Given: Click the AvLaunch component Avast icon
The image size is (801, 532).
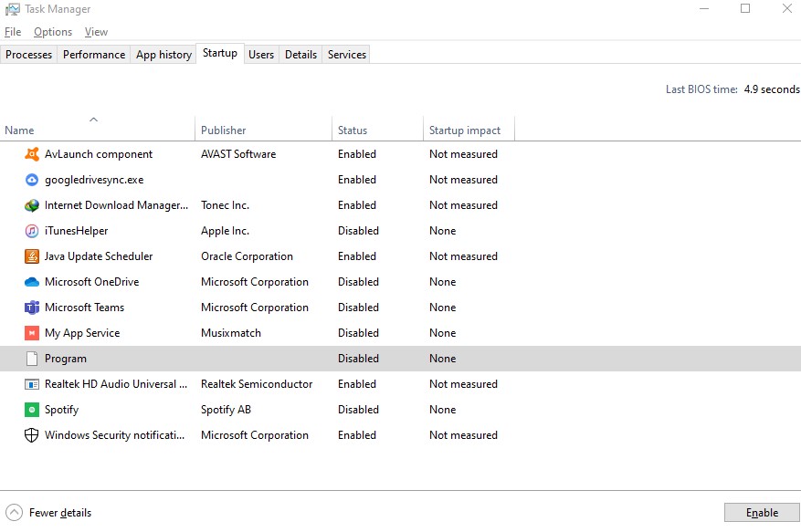Looking at the screenshot, I should click(32, 153).
